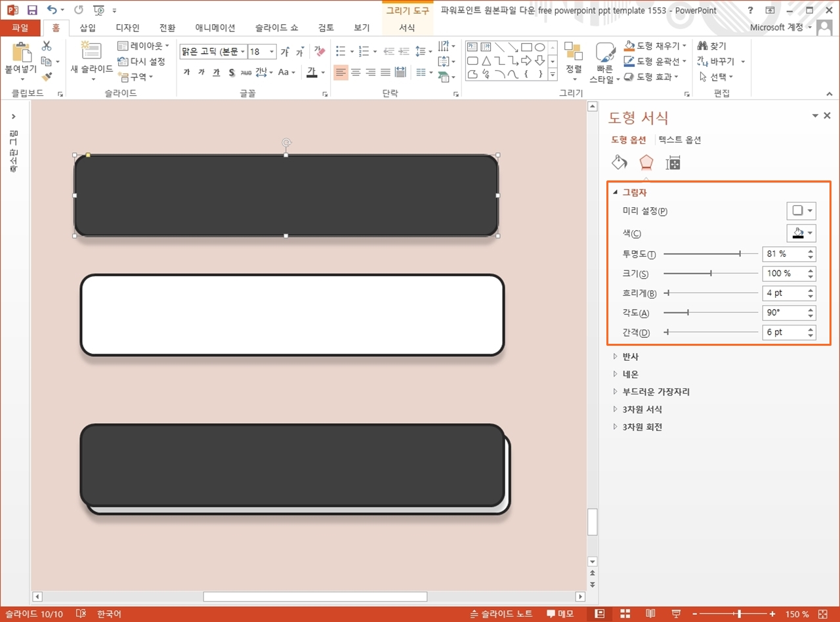Screen dimensions: 840x622
Task: Align text to the right
Action: (370, 72)
